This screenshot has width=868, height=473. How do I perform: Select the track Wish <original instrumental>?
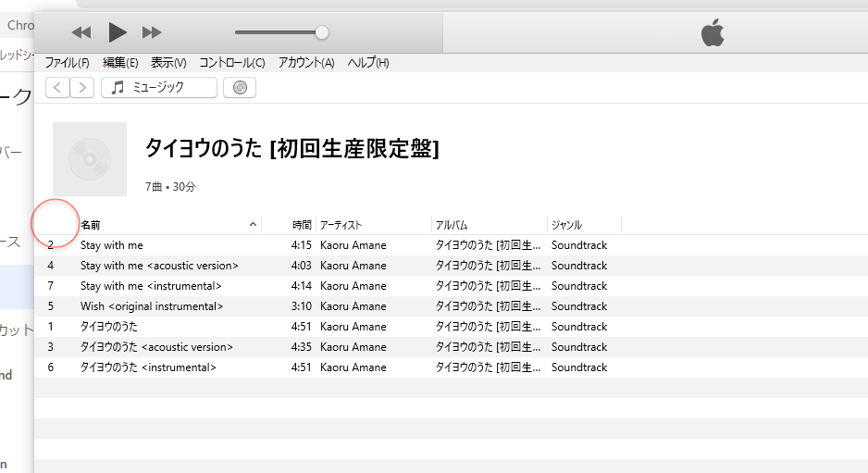click(152, 306)
